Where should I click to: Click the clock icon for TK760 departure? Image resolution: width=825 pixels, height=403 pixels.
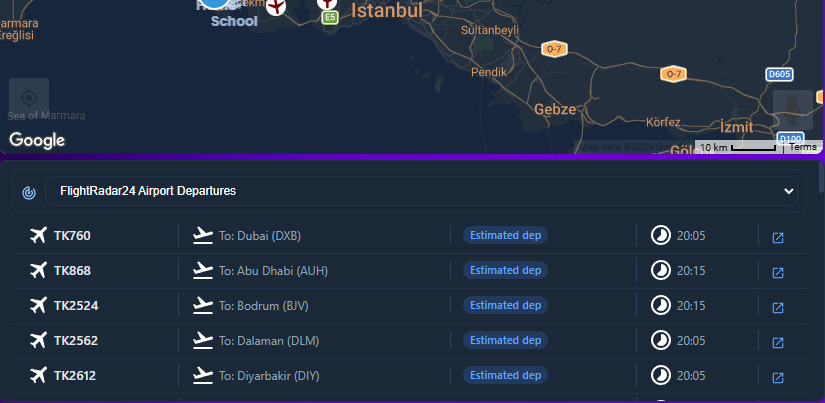[x=661, y=235]
